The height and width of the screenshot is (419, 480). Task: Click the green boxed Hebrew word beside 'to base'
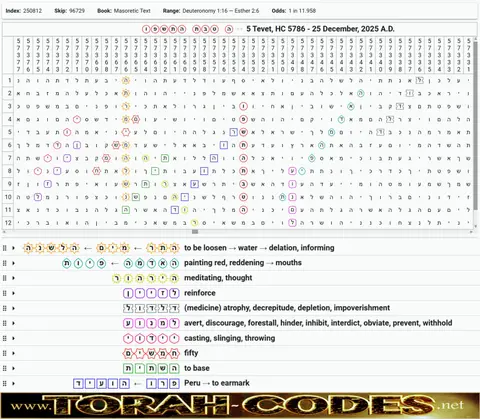click(151, 368)
